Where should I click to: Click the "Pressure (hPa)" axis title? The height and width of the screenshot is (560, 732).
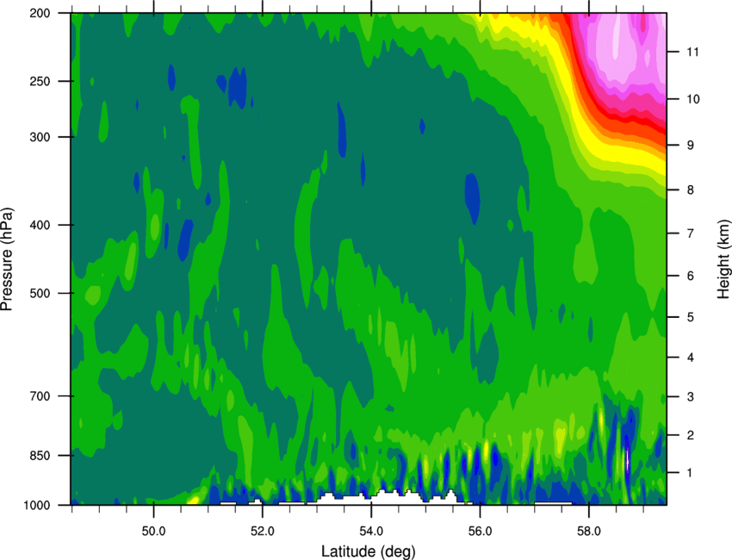point(7,258)
